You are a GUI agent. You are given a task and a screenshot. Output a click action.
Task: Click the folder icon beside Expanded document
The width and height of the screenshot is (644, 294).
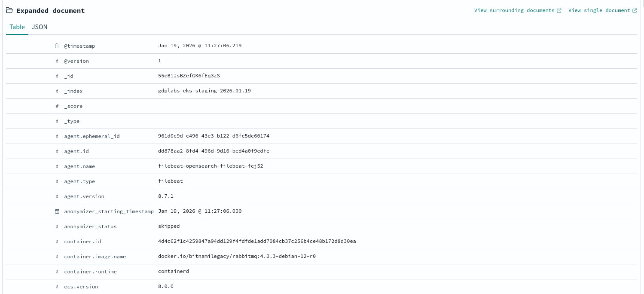[9, 10]
